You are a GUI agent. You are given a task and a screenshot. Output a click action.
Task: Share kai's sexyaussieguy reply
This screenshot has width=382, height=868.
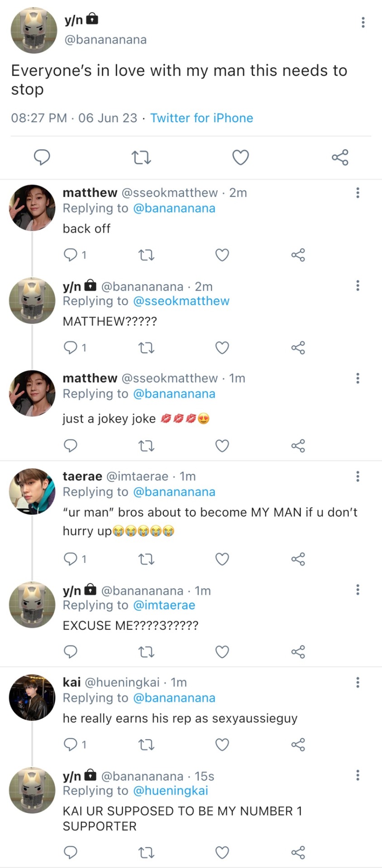(x=298, y=745)
